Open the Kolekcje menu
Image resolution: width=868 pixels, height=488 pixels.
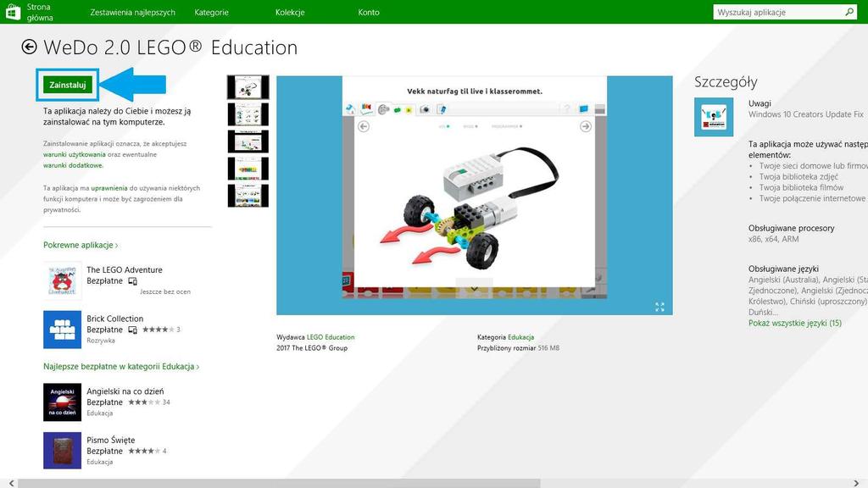pyautogui.click(x=290, y=12)
